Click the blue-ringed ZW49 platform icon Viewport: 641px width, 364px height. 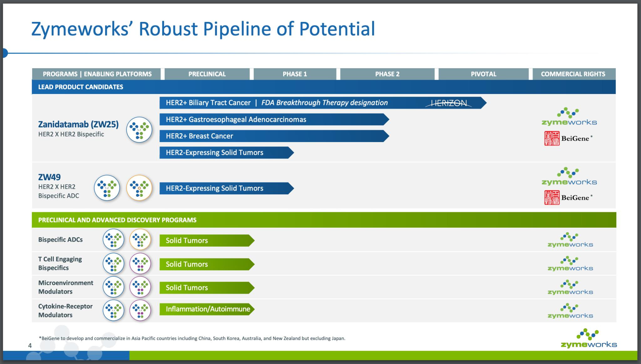107,188
